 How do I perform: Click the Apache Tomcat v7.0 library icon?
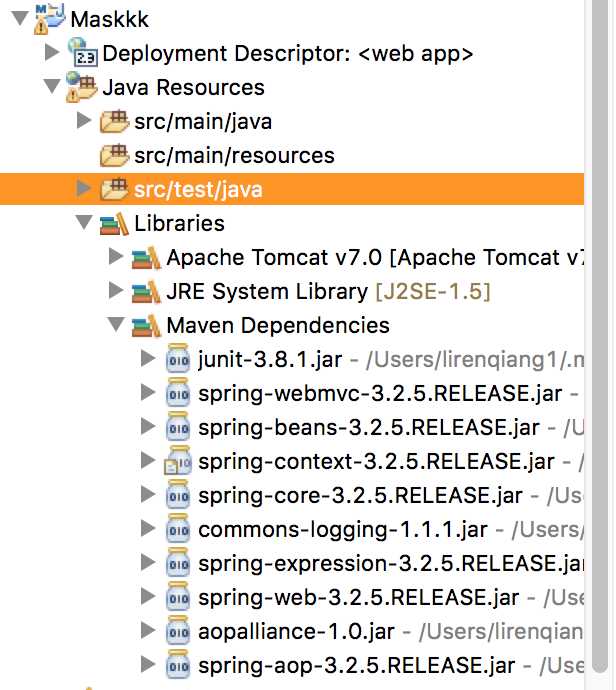point(146,257)
